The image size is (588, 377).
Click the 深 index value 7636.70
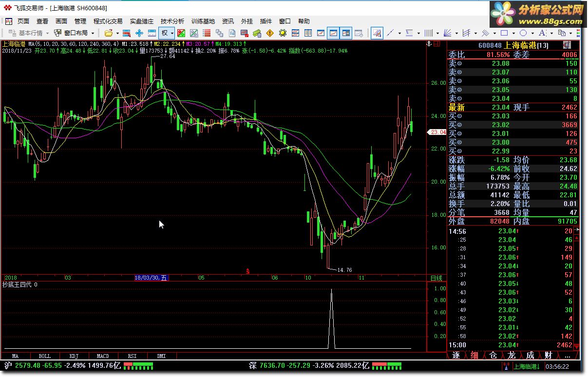[272, 365]
